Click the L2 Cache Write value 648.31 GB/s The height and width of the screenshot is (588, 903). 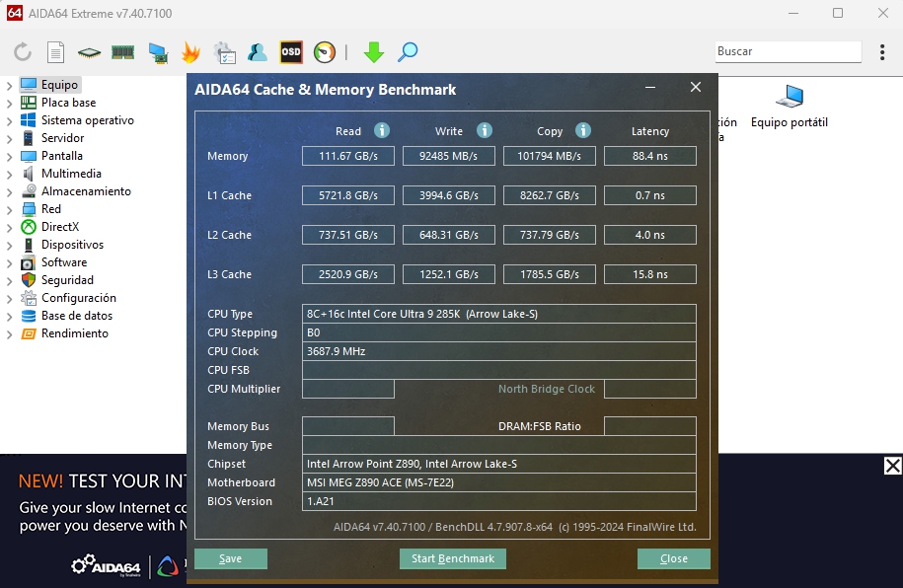click(449, 235)
